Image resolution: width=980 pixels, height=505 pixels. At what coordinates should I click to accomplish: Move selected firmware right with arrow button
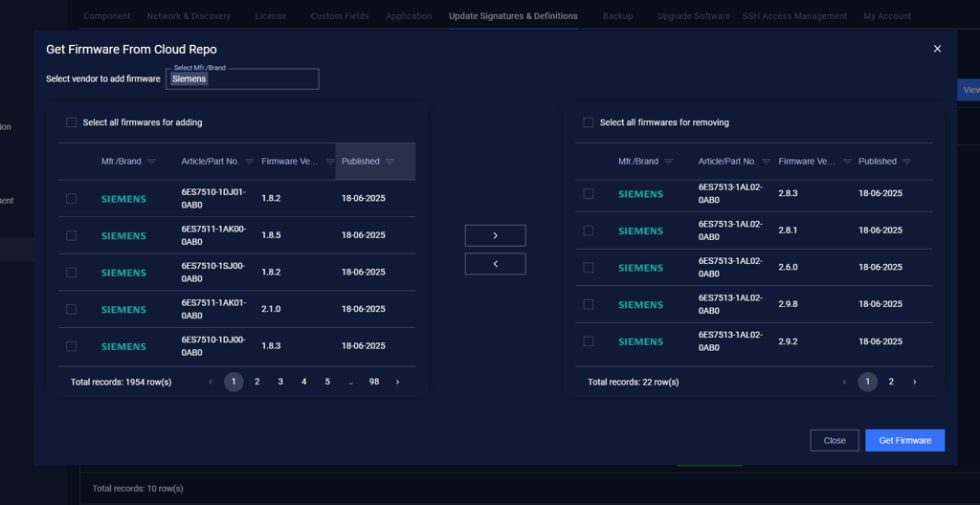495,235
